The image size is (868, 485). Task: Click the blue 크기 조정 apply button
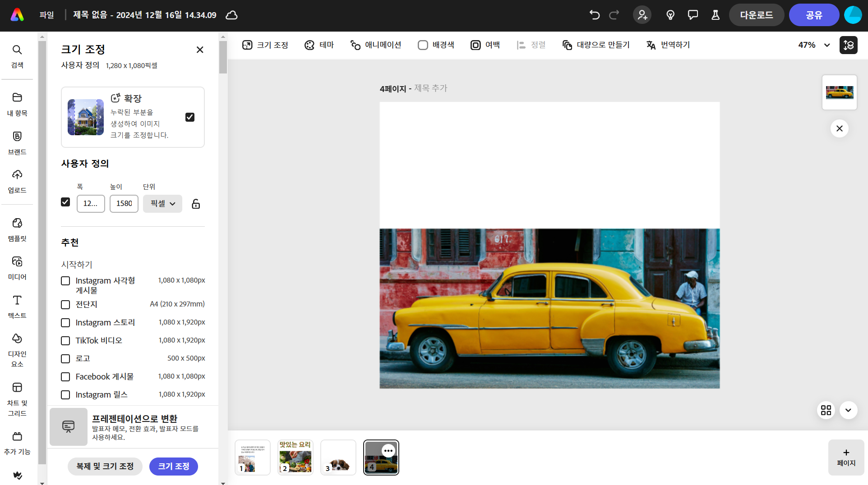[173, 466]
